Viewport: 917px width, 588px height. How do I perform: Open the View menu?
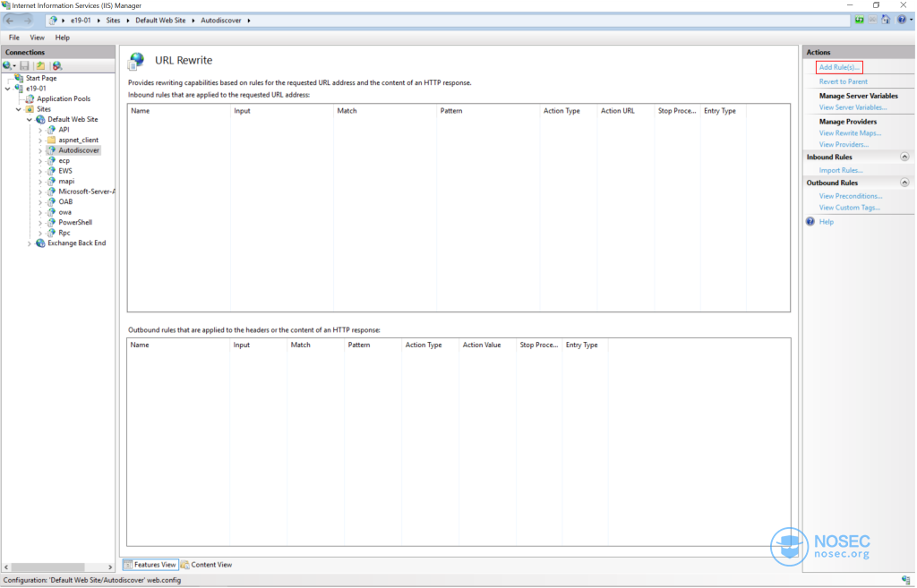37,38
